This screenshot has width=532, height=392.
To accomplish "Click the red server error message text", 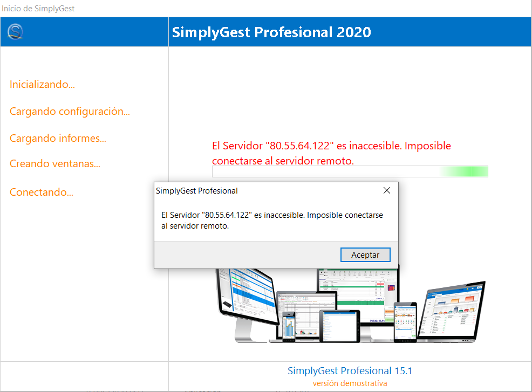I will point(331,153).
